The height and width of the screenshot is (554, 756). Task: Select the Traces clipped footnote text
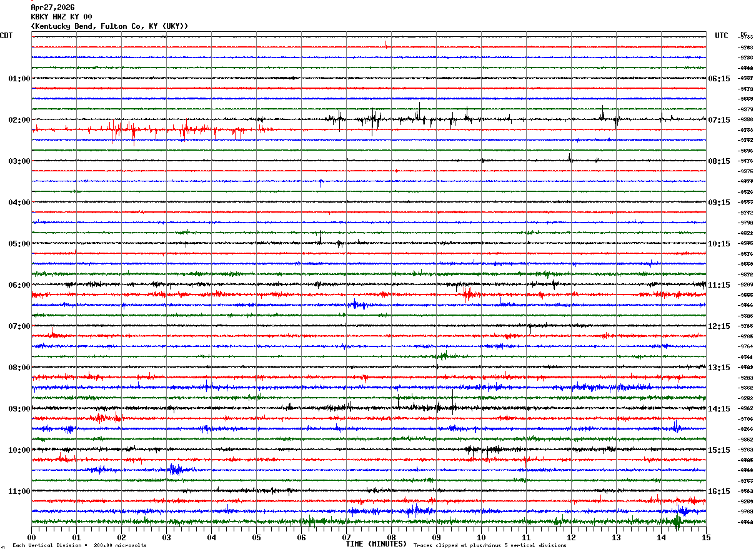(x=490, y=545)
